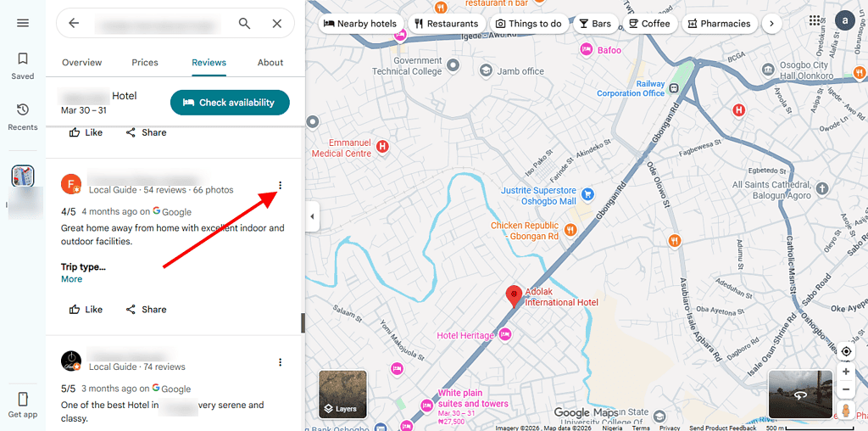This screenshot has height=431, width=868.
Task: Click the orange F reviewer avatar
Action: pyautogui.click(x=71, y=184)
